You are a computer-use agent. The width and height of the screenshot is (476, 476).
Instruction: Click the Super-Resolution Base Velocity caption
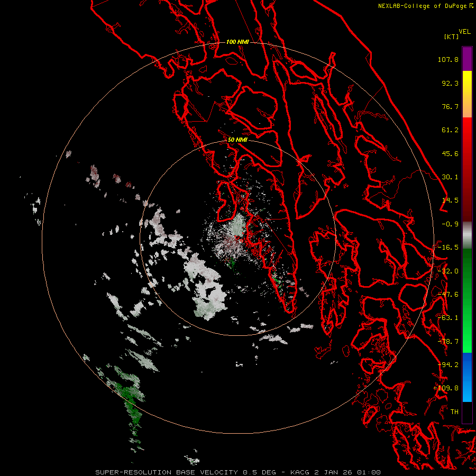[x=237, y=472]
